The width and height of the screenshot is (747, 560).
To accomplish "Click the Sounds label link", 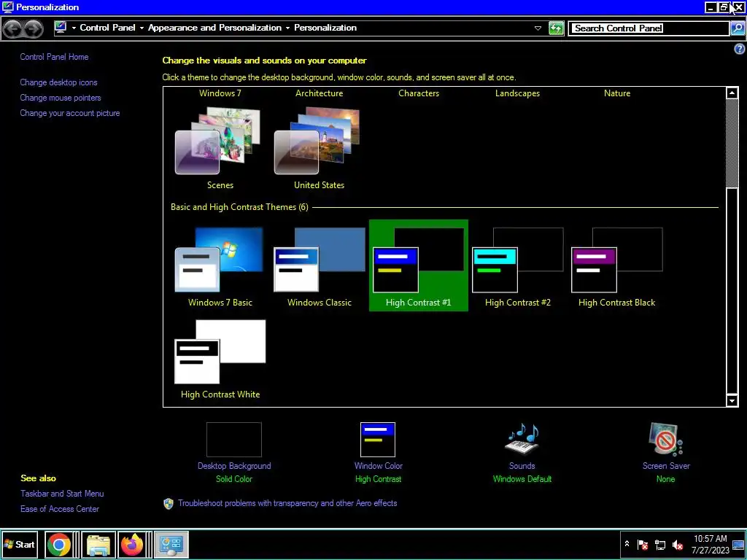I will [x=522, y=466].
